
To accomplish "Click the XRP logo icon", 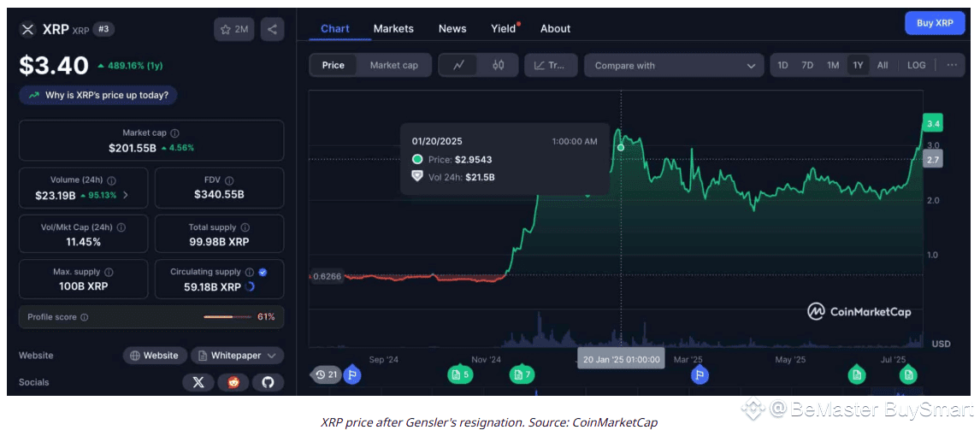I will click(x=27, y=29).
